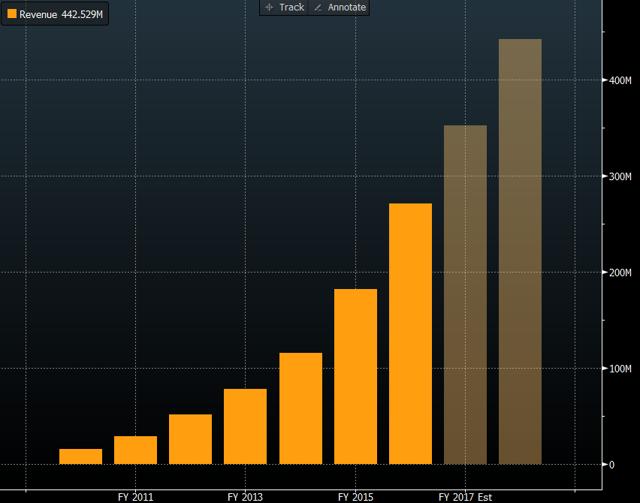Select the FY 2013 revenue bar

point(245,426)
